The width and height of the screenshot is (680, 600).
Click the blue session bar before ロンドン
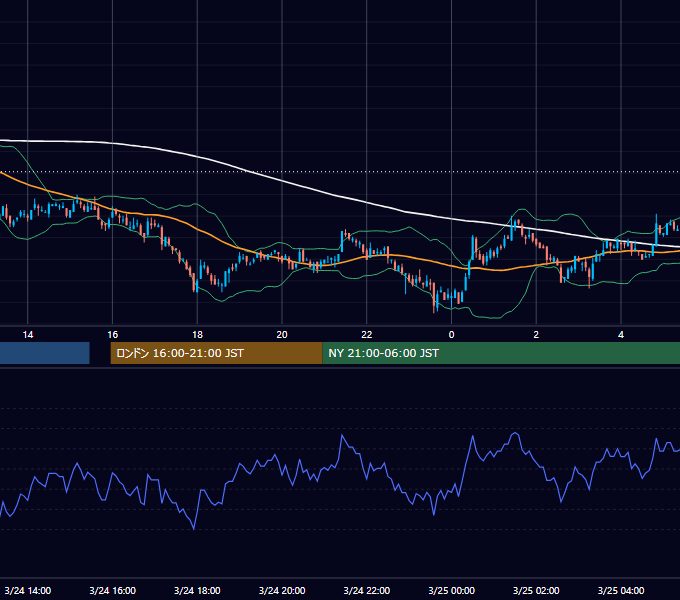pos(45,353)
